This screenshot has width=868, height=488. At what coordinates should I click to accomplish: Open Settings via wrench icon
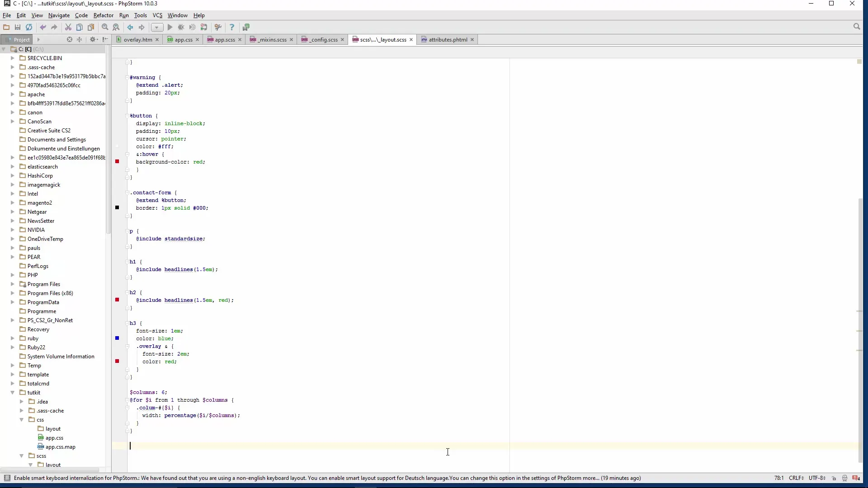218,27
